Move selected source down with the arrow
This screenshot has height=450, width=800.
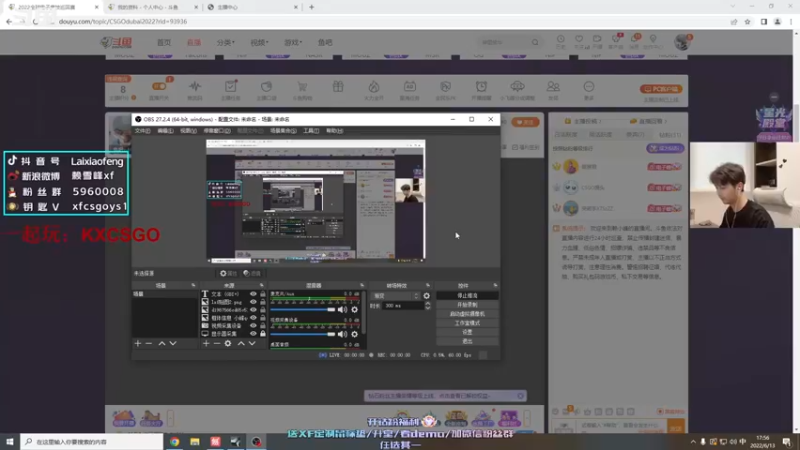[252, 343]
